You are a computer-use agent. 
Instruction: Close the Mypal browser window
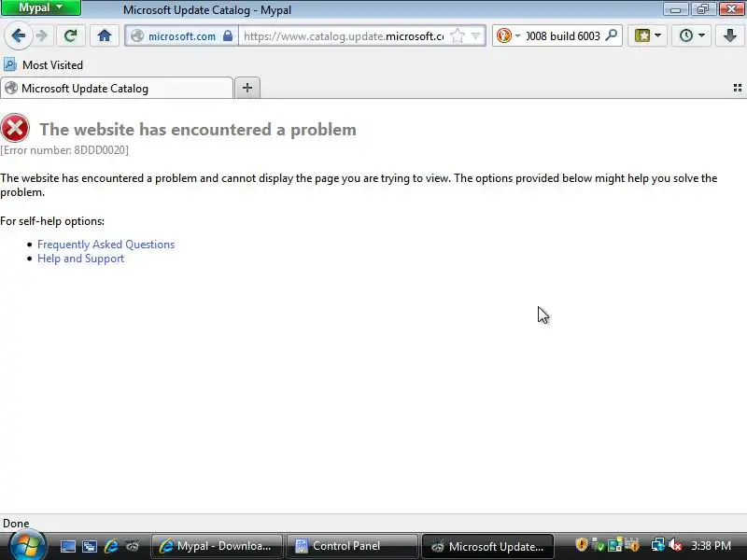pyautogui.click(x=731, y=8)
